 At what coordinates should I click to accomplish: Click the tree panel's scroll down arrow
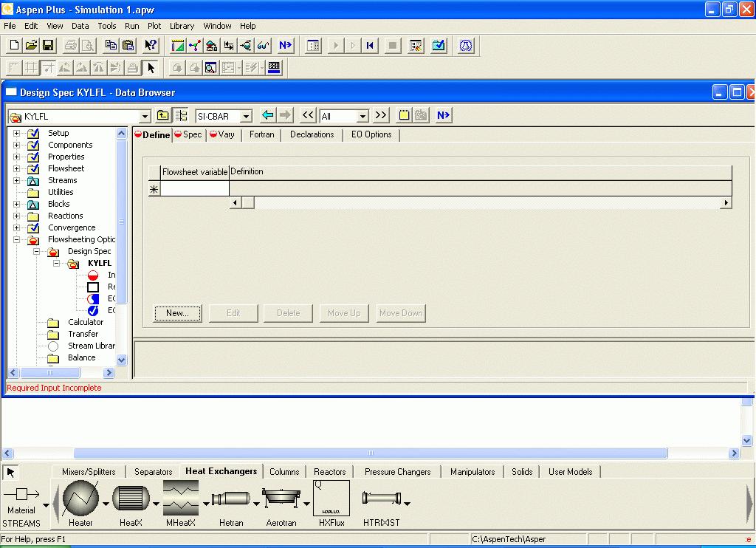coord(122,360)
